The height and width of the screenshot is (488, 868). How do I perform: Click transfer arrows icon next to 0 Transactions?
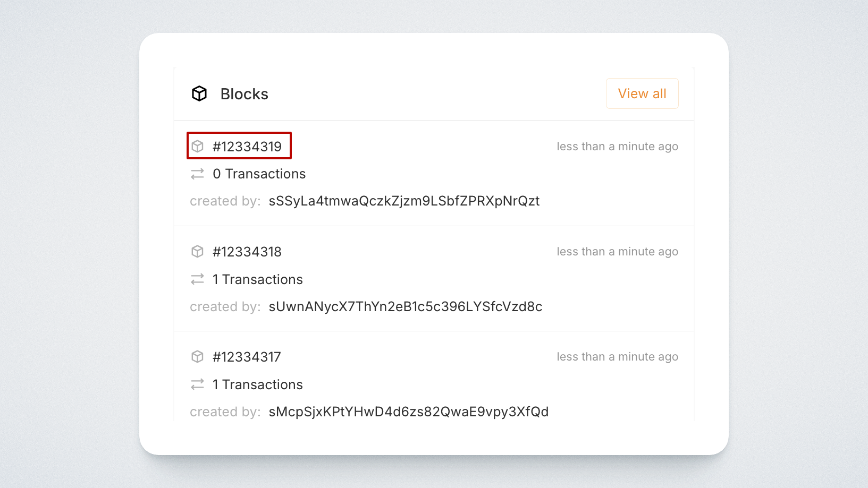point(198,174)
